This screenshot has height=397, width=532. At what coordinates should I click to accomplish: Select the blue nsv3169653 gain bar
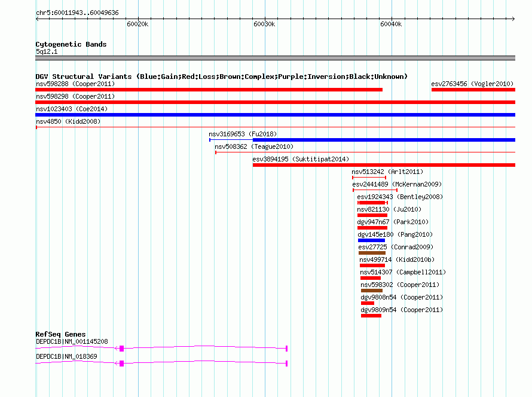(x=384, y=140)
